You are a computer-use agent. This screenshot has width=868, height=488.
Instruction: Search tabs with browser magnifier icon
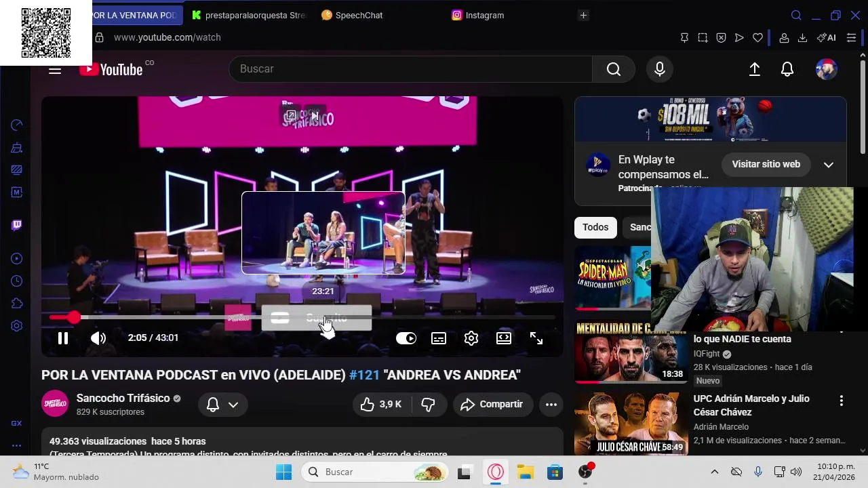click(x=797, y=15)
